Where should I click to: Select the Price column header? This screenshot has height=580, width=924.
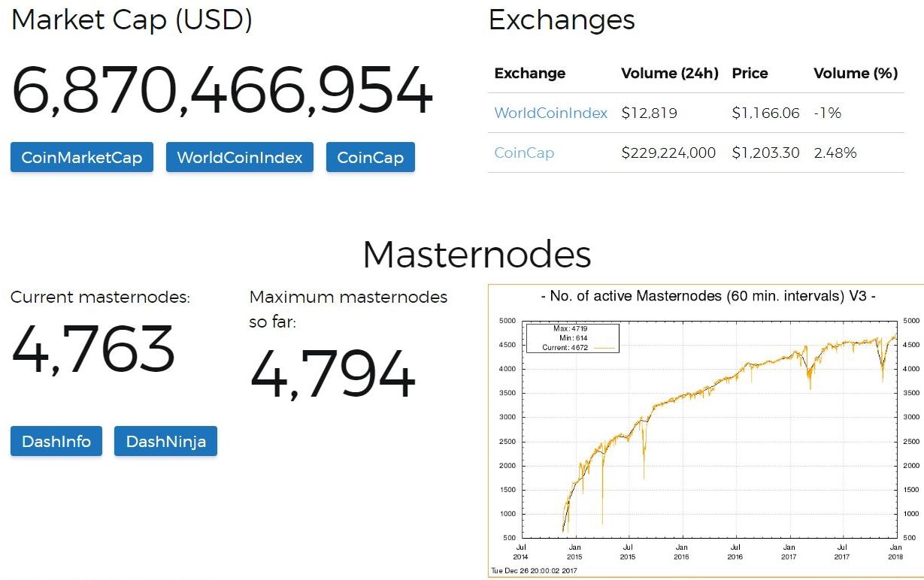750,74
